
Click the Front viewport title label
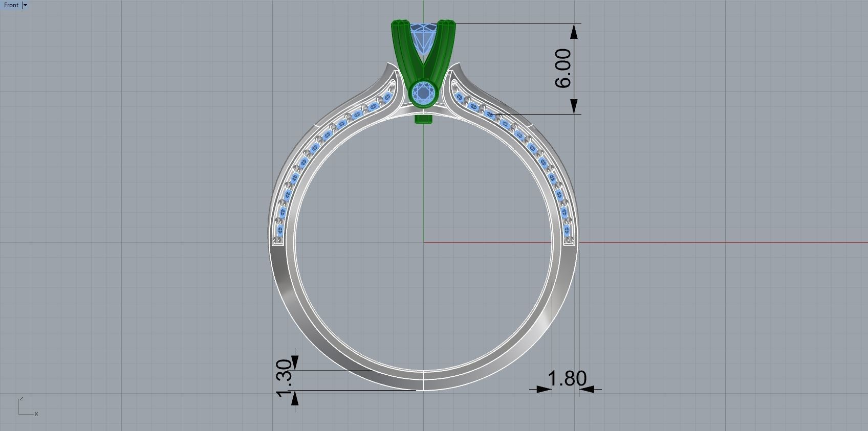pyautogui.click(x=11, y=5)
